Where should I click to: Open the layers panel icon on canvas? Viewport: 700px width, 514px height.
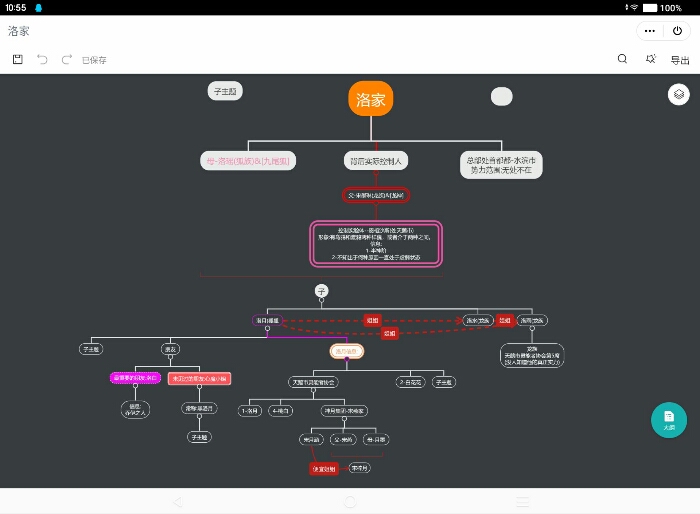pos(679,94)
